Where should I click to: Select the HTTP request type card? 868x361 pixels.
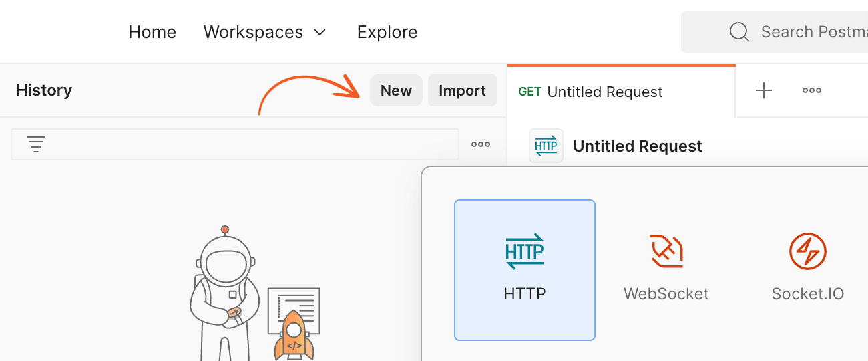tap(525, 270)
